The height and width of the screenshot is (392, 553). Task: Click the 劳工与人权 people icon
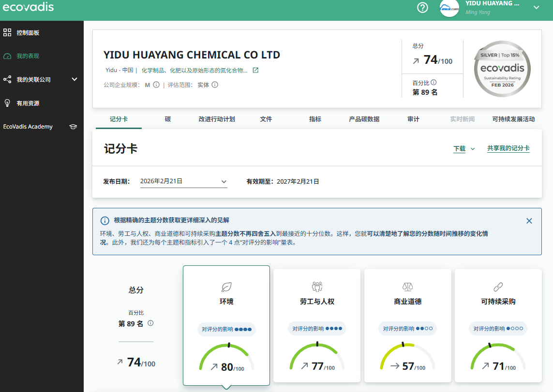[316, 287]
